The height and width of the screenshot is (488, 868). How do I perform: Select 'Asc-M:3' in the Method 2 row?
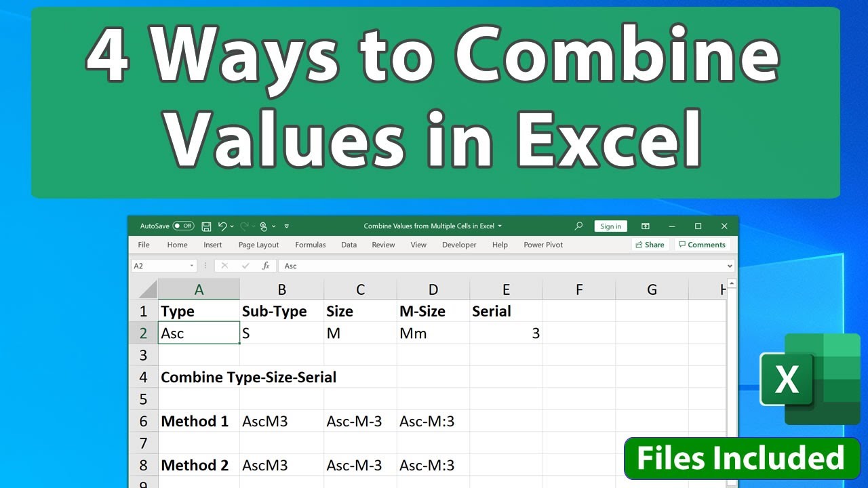click(433, 465)
